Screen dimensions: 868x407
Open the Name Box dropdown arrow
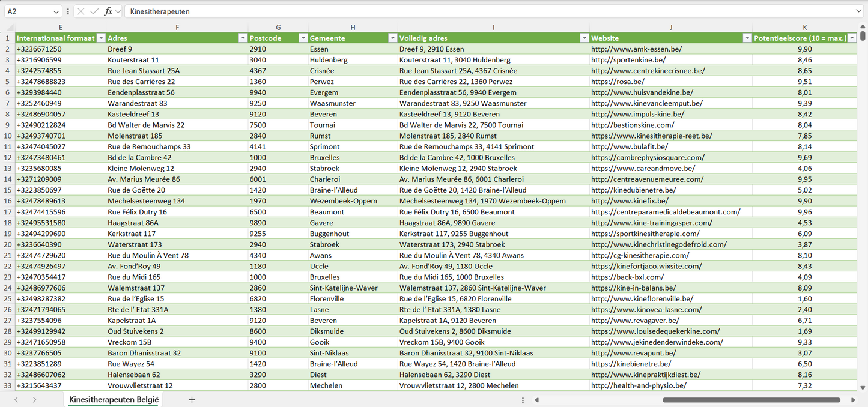[56, 11]
